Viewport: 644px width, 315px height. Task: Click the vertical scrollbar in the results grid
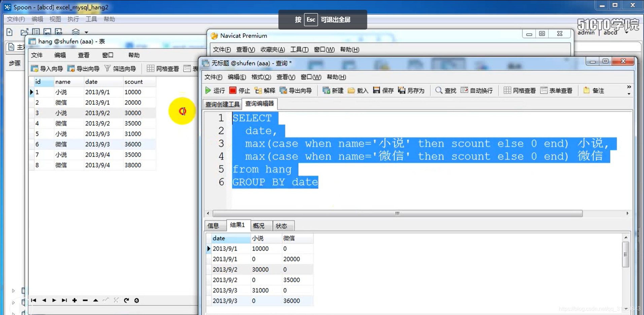625,255
